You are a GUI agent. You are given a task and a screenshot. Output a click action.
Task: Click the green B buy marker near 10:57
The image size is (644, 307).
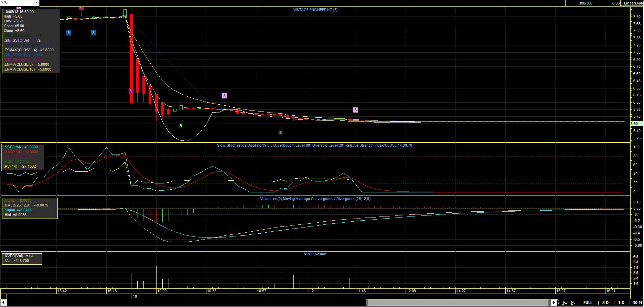[281, 133]
